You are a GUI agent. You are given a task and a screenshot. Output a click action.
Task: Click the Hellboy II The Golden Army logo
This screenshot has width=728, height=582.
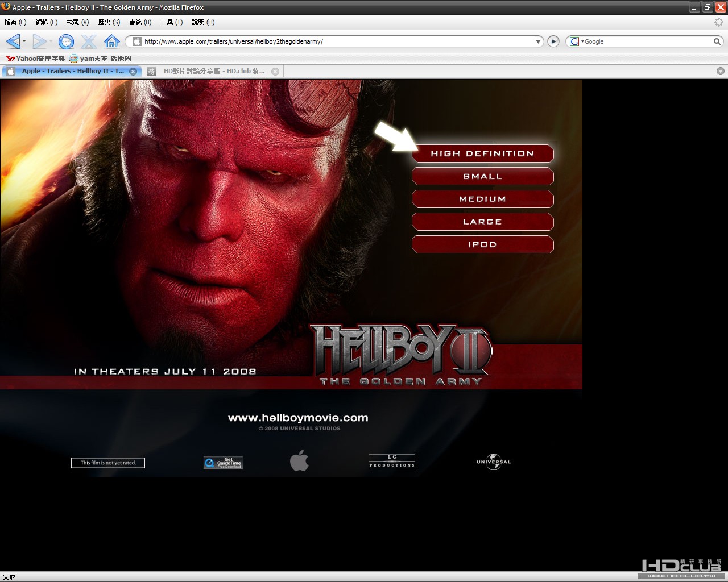tap(402, 355)
